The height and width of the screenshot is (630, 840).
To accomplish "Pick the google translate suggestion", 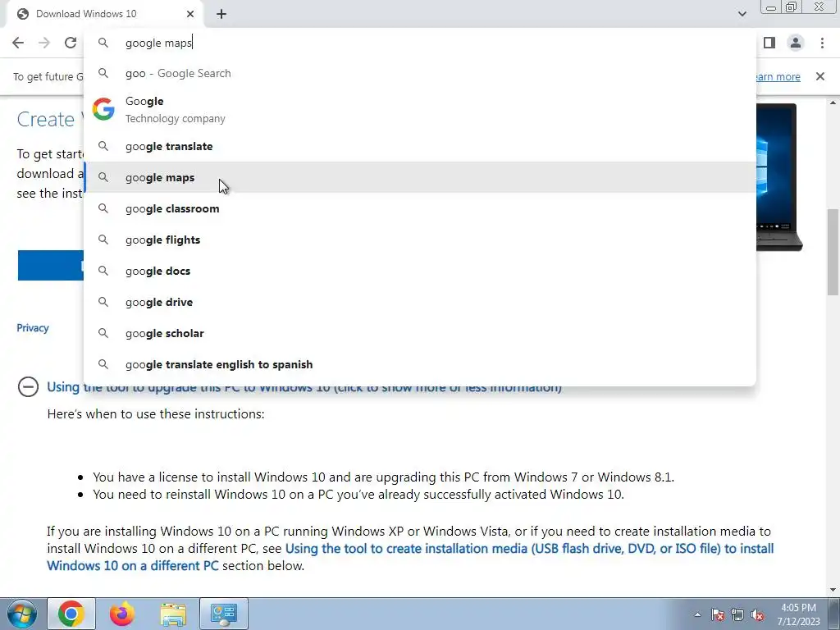I will (420, 146).
